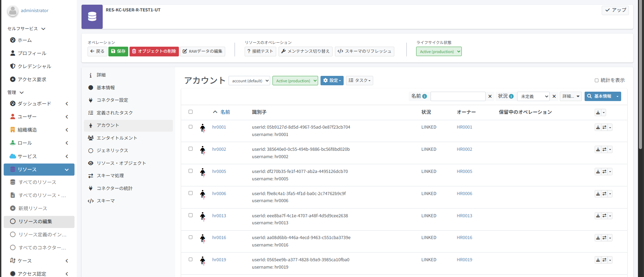Open the 設定 dropdown button
Image resolution: width=644 pixels, height=277 pixels.
(332, 81)
